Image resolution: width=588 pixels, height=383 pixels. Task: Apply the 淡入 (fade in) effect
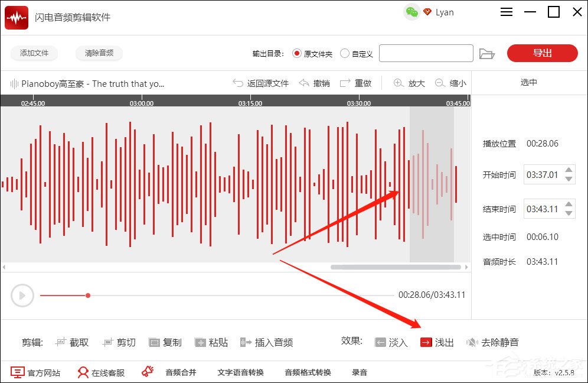point(391,342)
